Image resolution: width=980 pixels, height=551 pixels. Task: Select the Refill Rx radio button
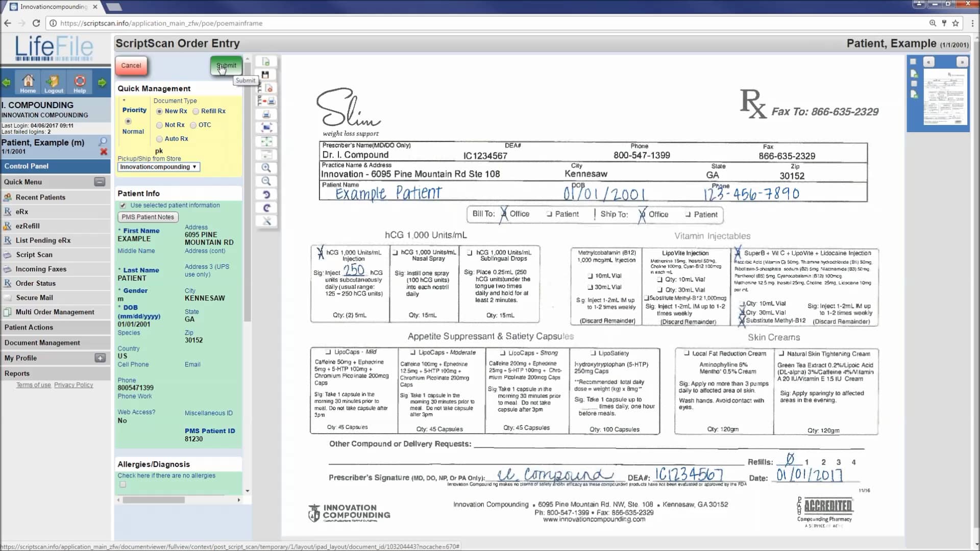[195, 111]
